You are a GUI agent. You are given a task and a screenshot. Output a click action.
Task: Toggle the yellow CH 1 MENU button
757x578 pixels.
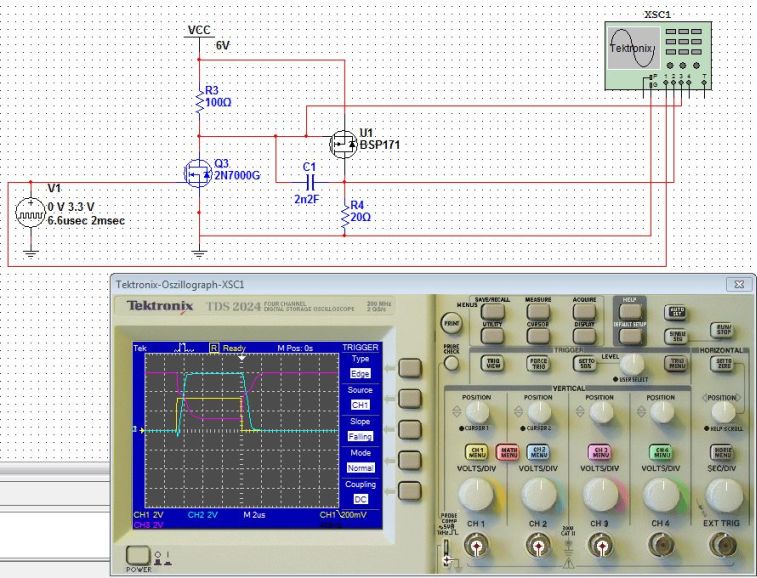(x=477, y=452)
